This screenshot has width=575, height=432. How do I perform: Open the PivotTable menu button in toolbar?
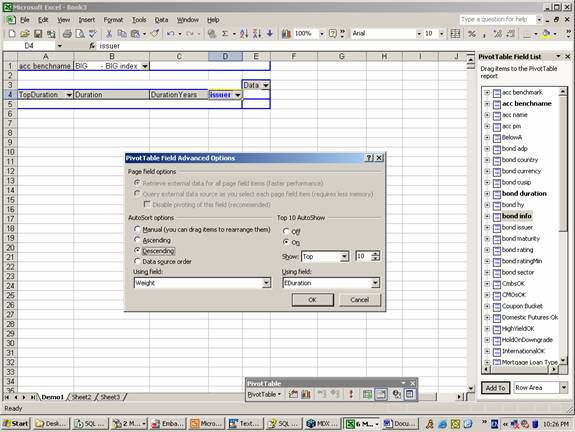264,394
